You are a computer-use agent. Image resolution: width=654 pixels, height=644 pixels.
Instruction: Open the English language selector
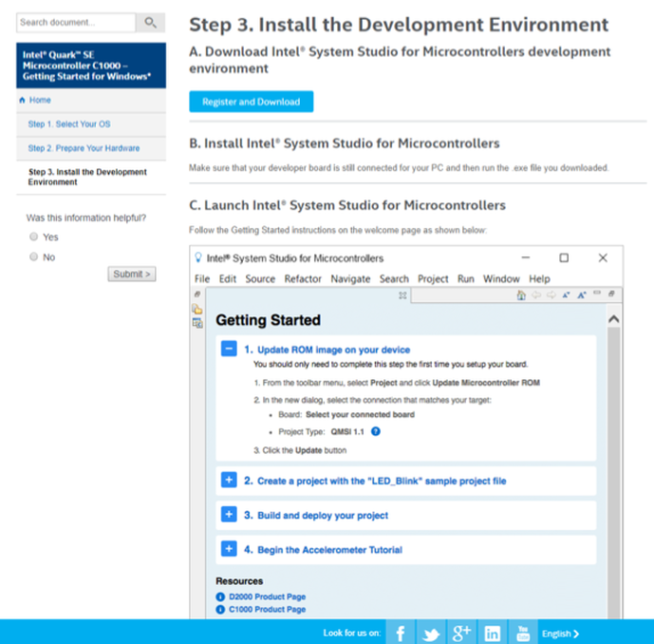560,634
